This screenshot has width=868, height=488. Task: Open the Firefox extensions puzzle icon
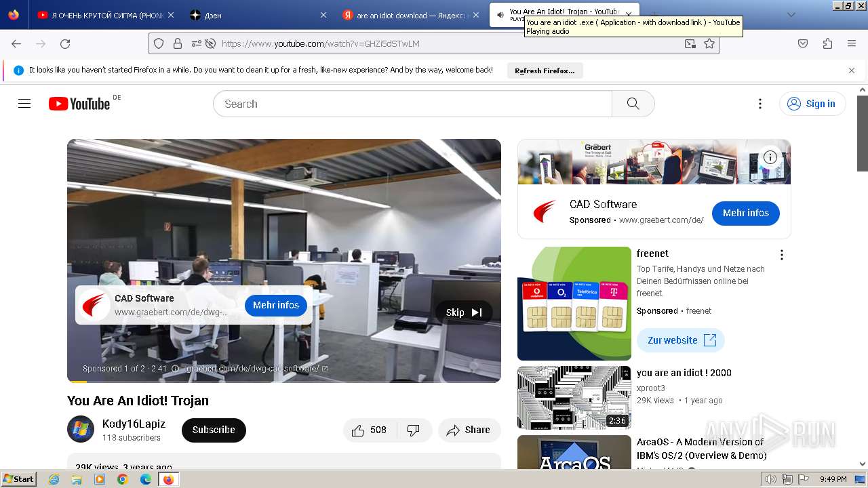pyautogui.click(x=827, y=43)
